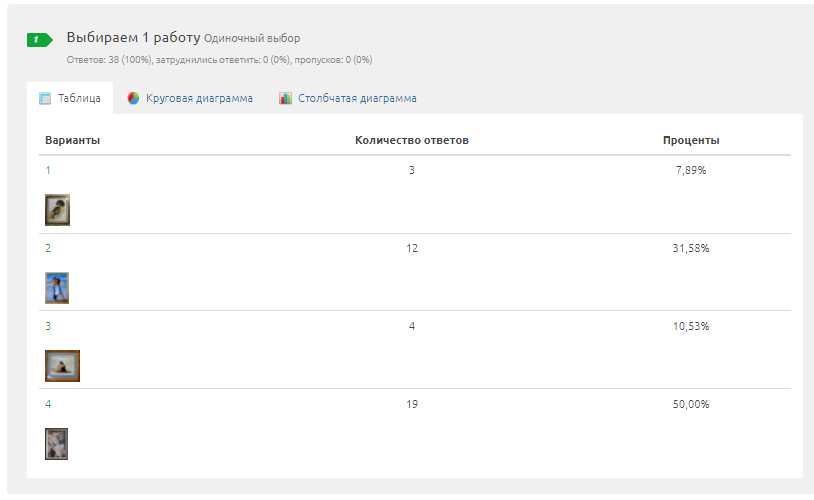Switch to the Таблица tab
The width and height of the screenshot is (814, 500).
pyautogui.click(x=70, y=98)
